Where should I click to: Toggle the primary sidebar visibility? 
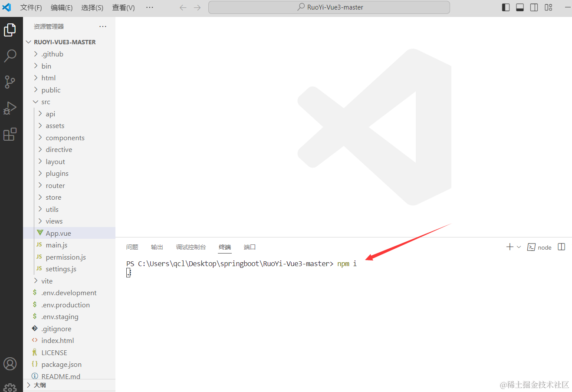click(506, 7)
